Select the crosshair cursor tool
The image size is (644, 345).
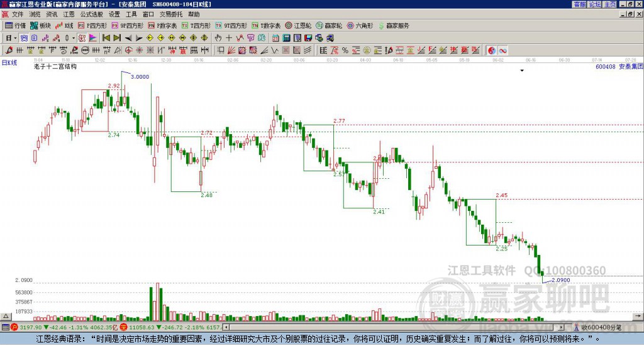pos(229,38)
